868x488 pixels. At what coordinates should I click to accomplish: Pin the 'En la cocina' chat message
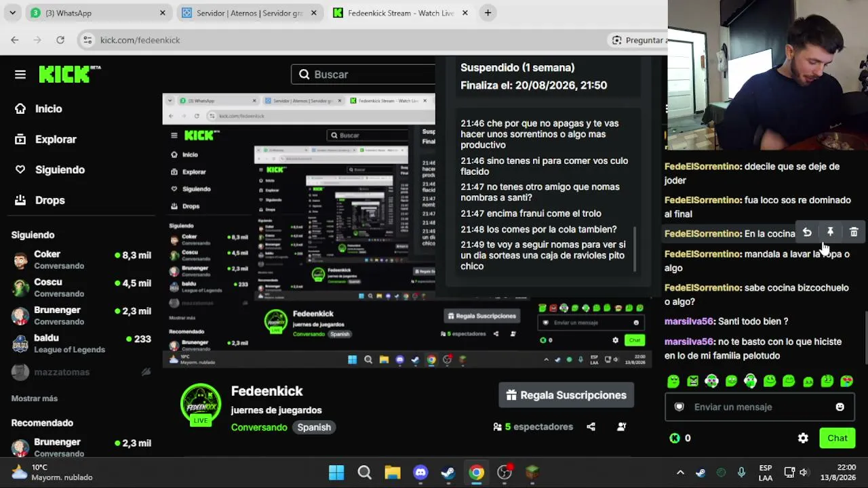click(830, 232)
